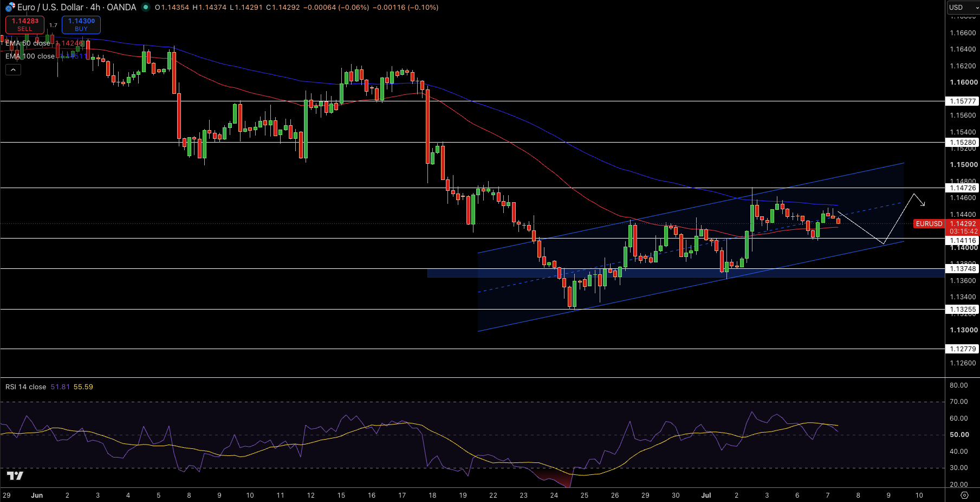This screenshot has width=980, height=502.
Task: Click the green market status dot
Action: coord(145,8)
